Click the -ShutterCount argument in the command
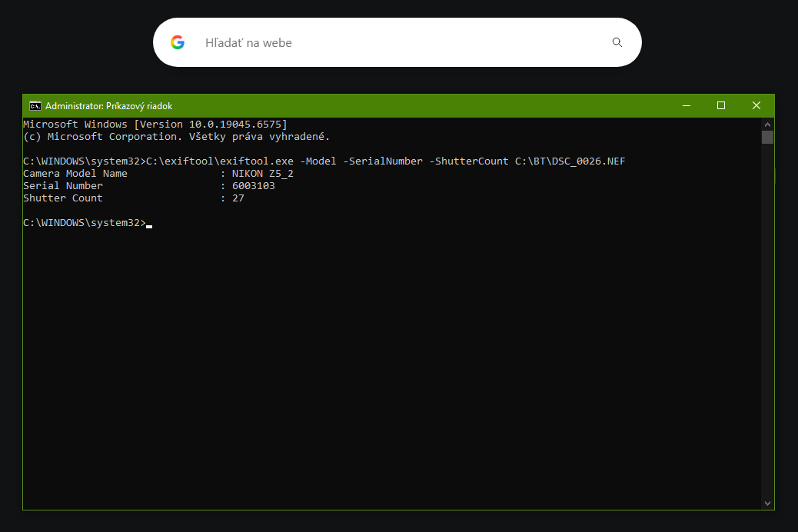798x532 pixels. point(469,161)
